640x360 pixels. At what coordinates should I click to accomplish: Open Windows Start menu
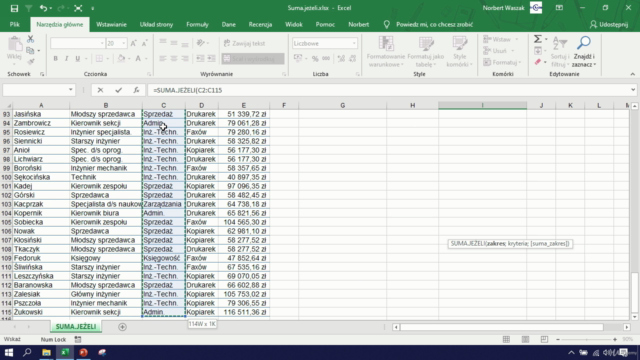point(9,352)
